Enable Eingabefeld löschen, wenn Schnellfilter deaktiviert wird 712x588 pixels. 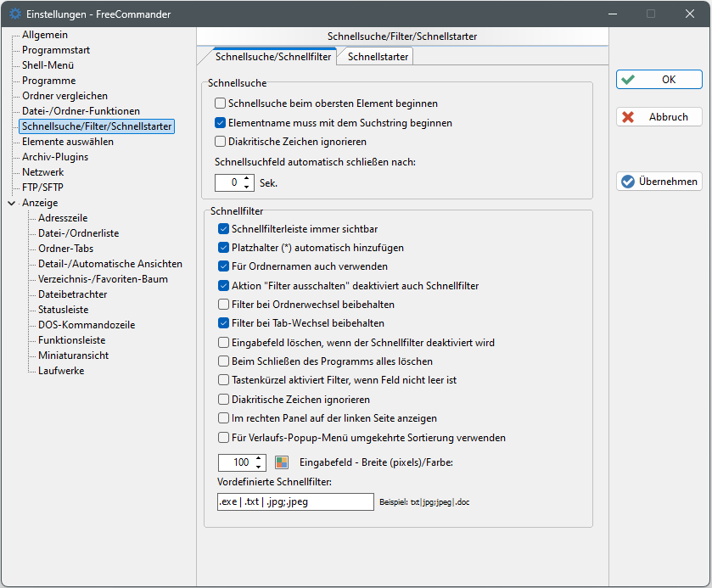(x=223, y=342)
